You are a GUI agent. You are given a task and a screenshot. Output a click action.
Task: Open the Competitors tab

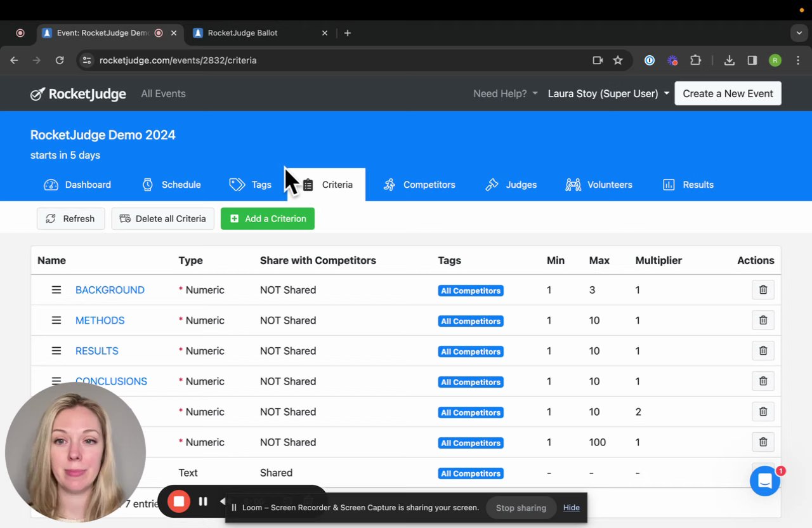click(x=419, y=185)
